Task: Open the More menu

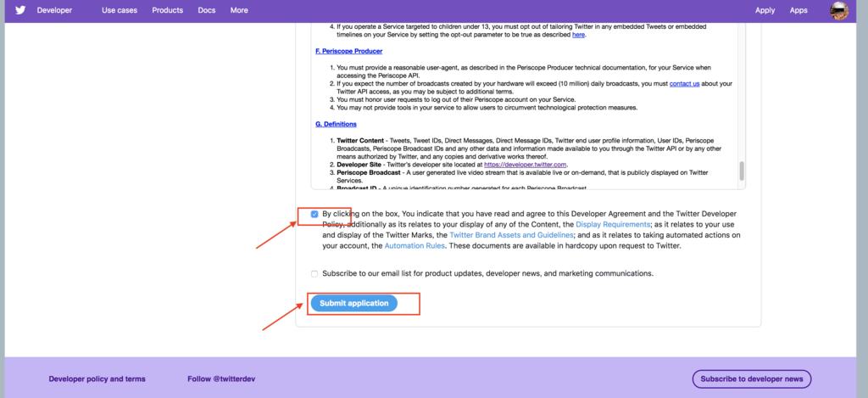Action: click(239, 10)
